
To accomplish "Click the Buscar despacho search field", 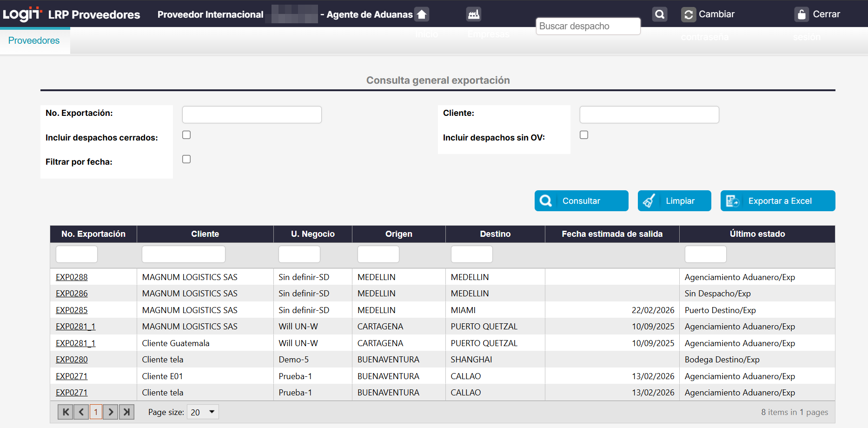I will point(588,27).
